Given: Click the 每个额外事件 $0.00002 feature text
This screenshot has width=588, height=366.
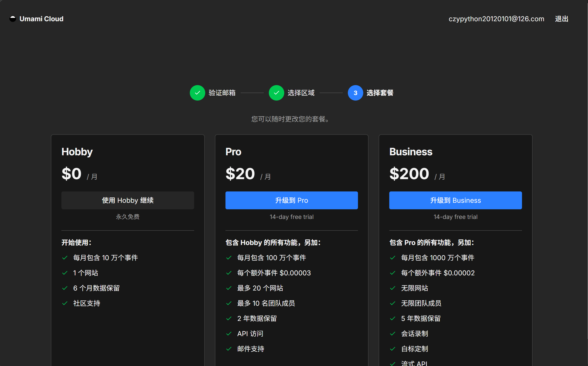Looking at the screenshot, I should click(438, 273).
